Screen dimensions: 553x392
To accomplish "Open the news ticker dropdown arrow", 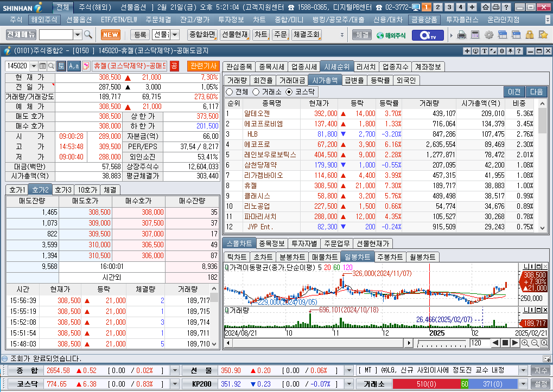I will [523, 370].
